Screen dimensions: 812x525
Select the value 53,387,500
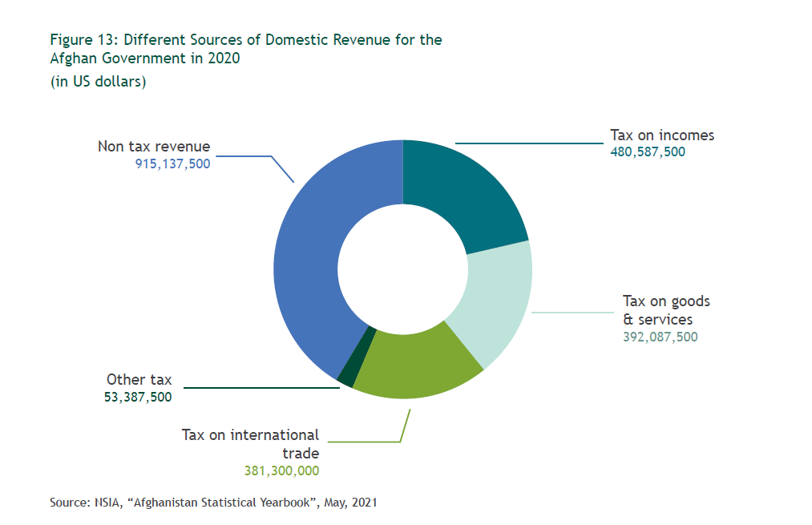(x=138, y=396)
